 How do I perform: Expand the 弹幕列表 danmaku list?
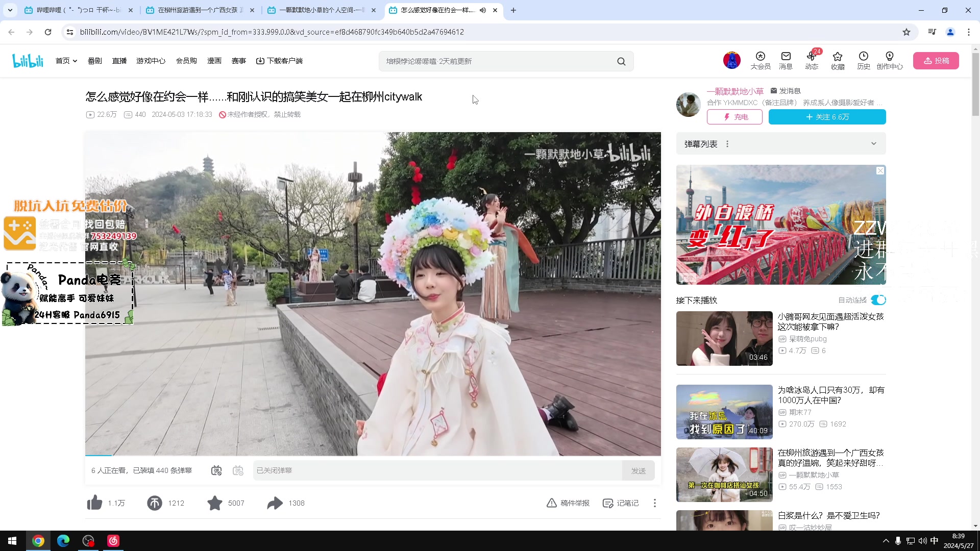click(x=874, y=143)
